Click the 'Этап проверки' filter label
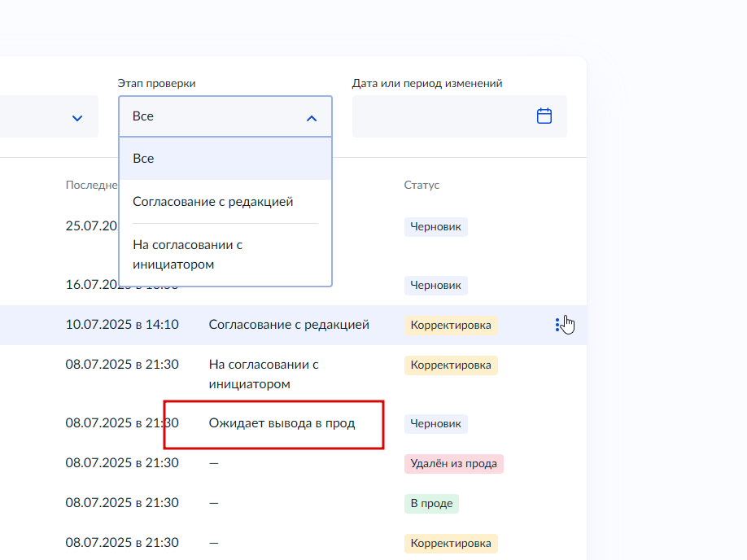The image size is (747, 560). click(x=156, y=83)
